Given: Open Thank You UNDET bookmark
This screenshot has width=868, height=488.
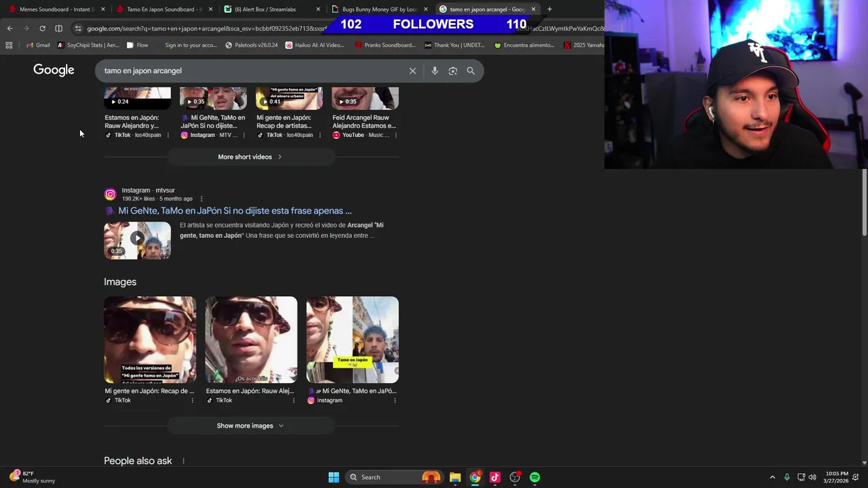Looking at the screenshot, I should [x=454, y=45].
